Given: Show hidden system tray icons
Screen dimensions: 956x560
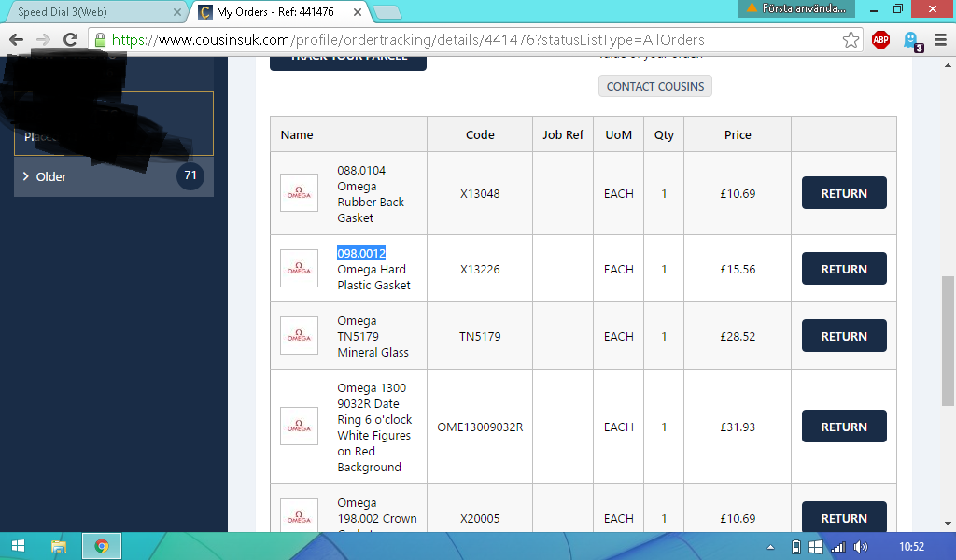Looking at the screenshot, I should point(770,547).
